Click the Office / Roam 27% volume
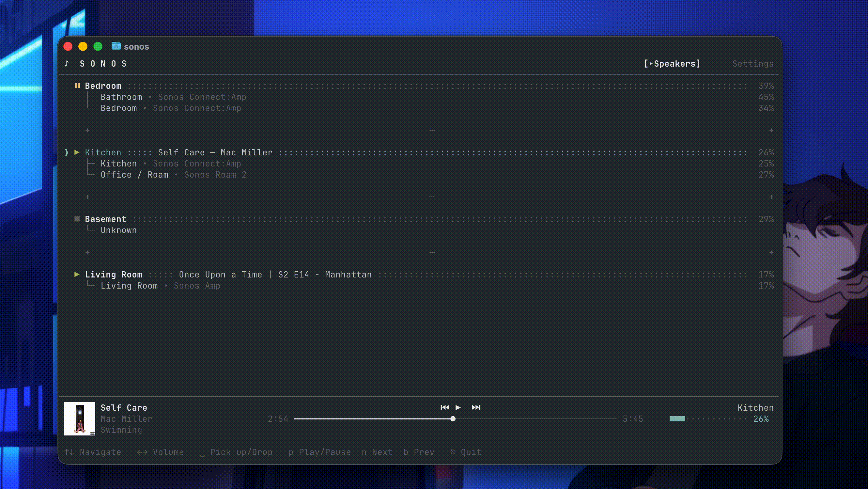The image size is (868, 489). pyautogui.click(x=766, y=175)
